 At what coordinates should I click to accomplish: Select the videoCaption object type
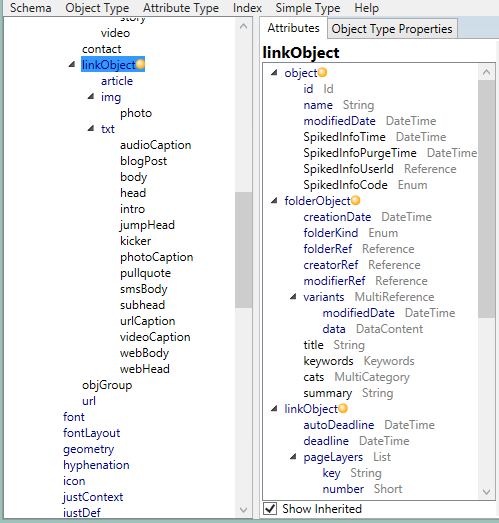pos(155,337)
